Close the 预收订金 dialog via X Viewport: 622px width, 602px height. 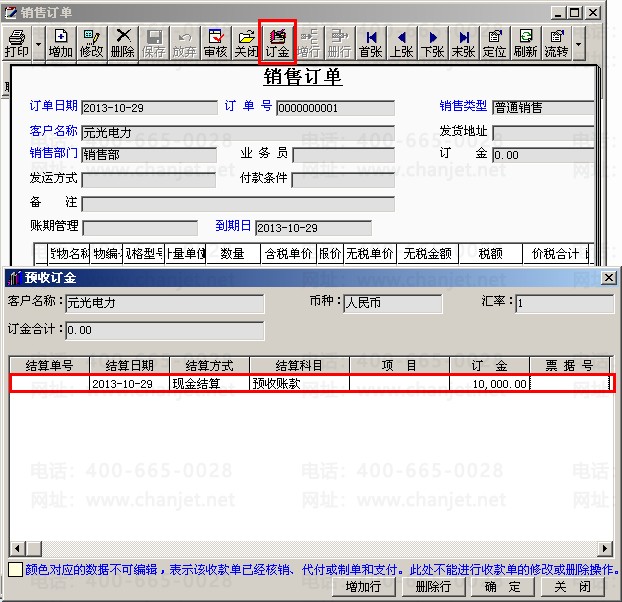[609, 278]
